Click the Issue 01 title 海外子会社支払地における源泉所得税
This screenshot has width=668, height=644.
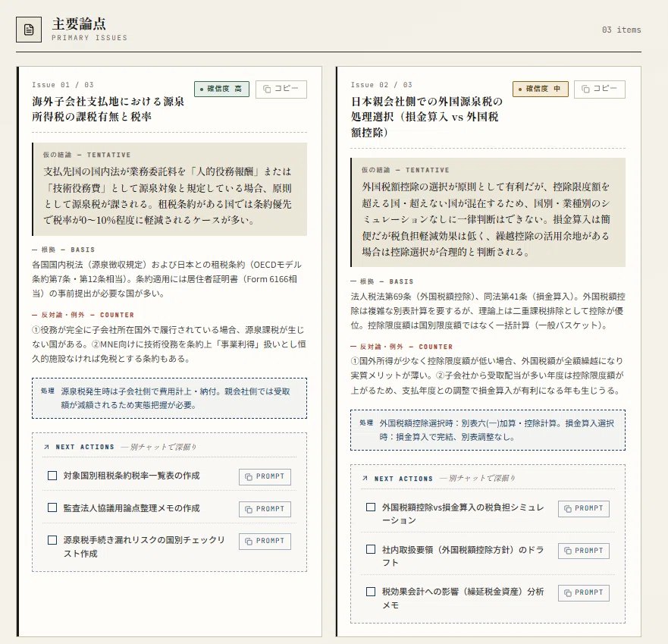[108, 108]
